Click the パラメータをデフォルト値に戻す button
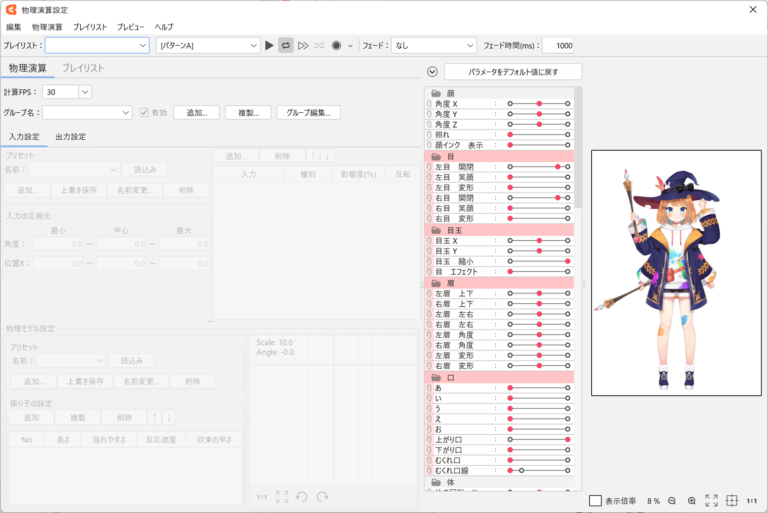This screenshot has height=513, width=768. tap(512, 72)
